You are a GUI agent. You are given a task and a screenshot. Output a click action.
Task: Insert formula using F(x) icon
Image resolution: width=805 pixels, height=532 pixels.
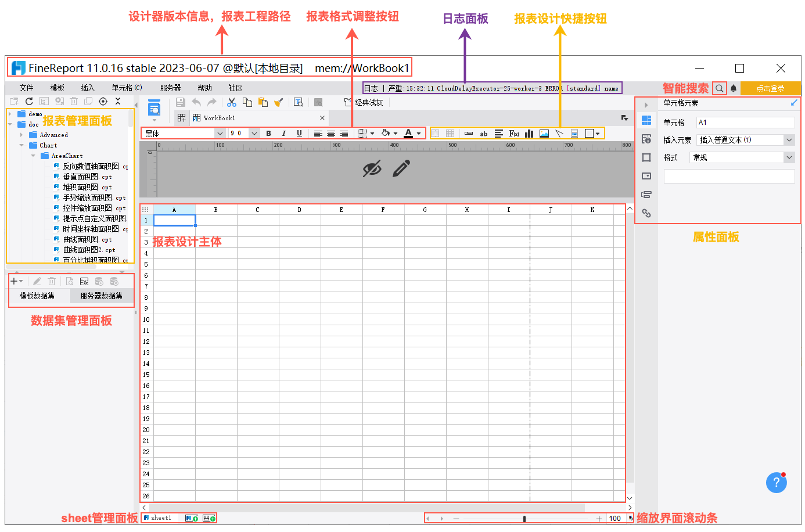pyautogui.click(x=514, y=134)
